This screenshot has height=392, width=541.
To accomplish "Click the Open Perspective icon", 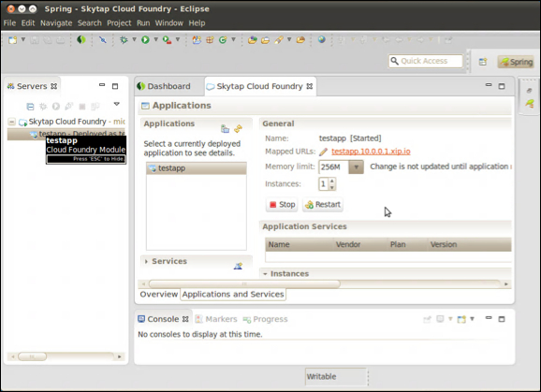I will [x=483, y=62].
